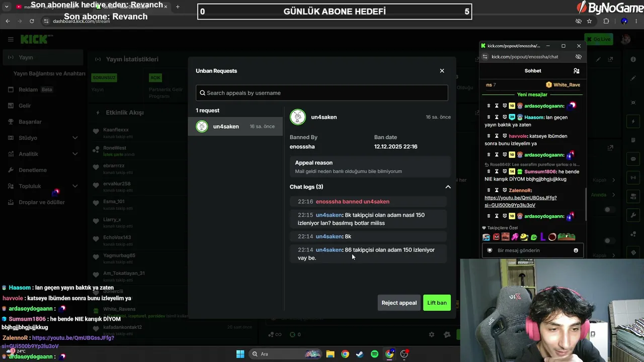The height and width of the screenshot is (362, 644).
Task: Click chat bubble icon in right rail
Action: [x=633, y=159]
